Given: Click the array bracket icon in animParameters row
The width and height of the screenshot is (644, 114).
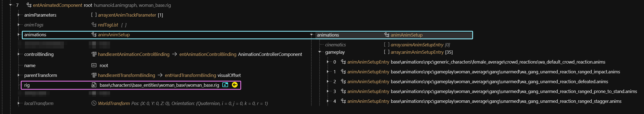Looking at the screenshot, I should click(94, 15).
